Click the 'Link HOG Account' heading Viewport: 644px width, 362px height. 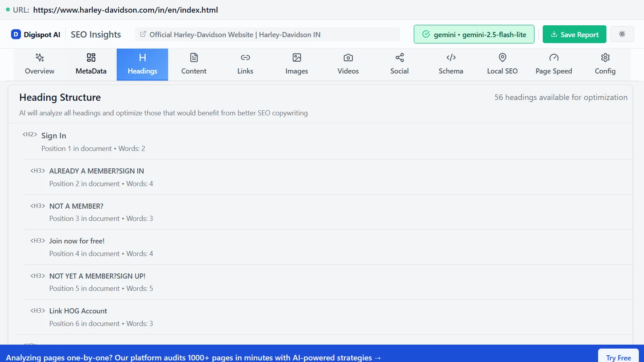pos(78,311)
